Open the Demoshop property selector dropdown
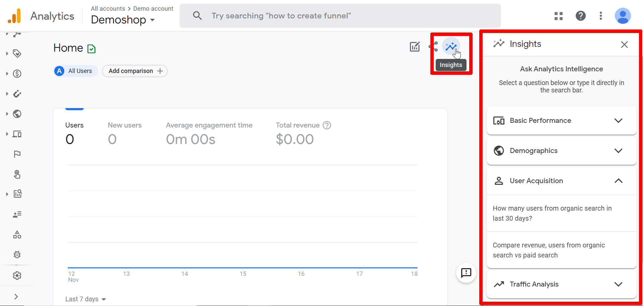 point(123,20)
